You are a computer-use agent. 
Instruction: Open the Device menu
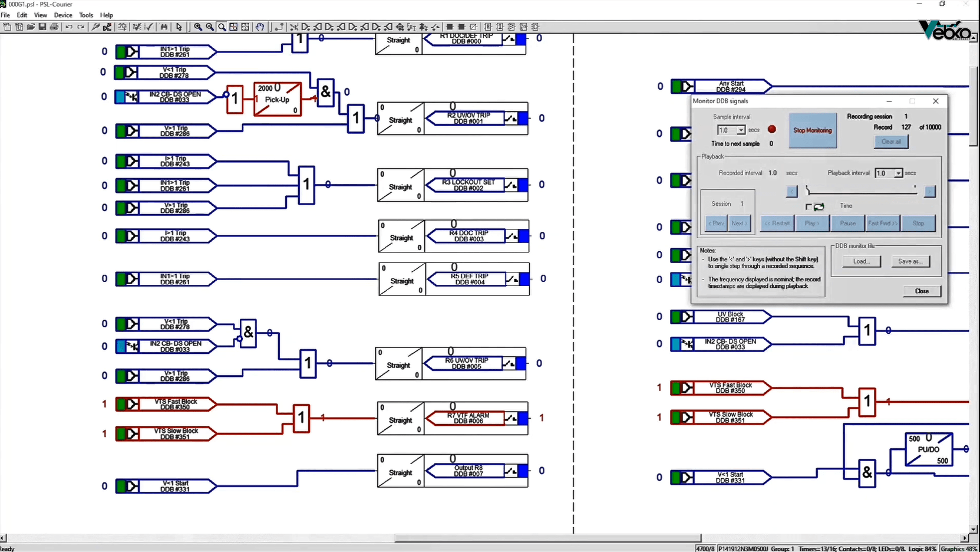pyautogui.click(x=63, y=15)
